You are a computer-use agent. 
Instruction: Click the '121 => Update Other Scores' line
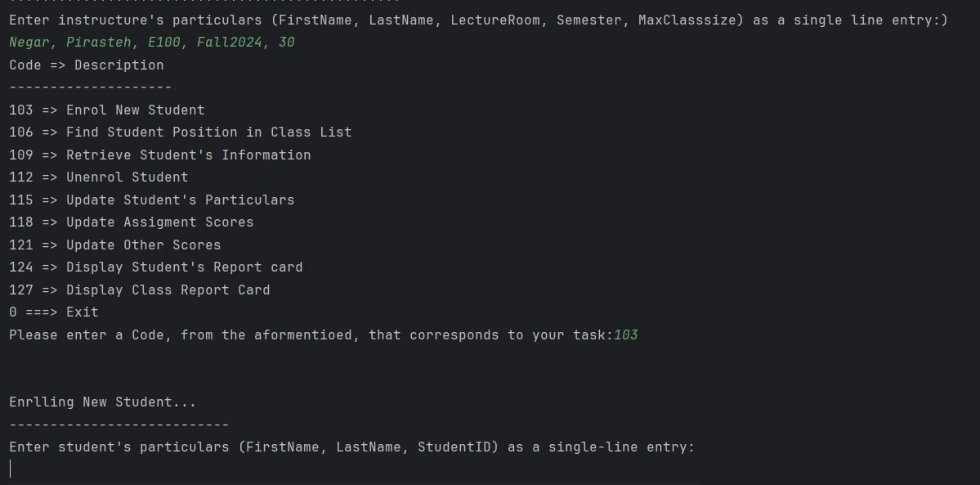point(115,245)
